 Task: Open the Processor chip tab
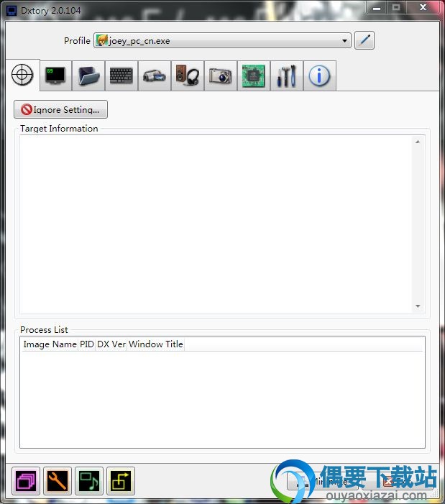click(254, 76)
